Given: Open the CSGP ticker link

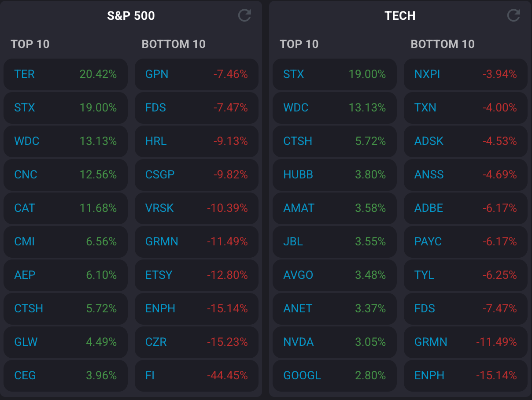Looking at the screenshot, I should coord(160,174).
